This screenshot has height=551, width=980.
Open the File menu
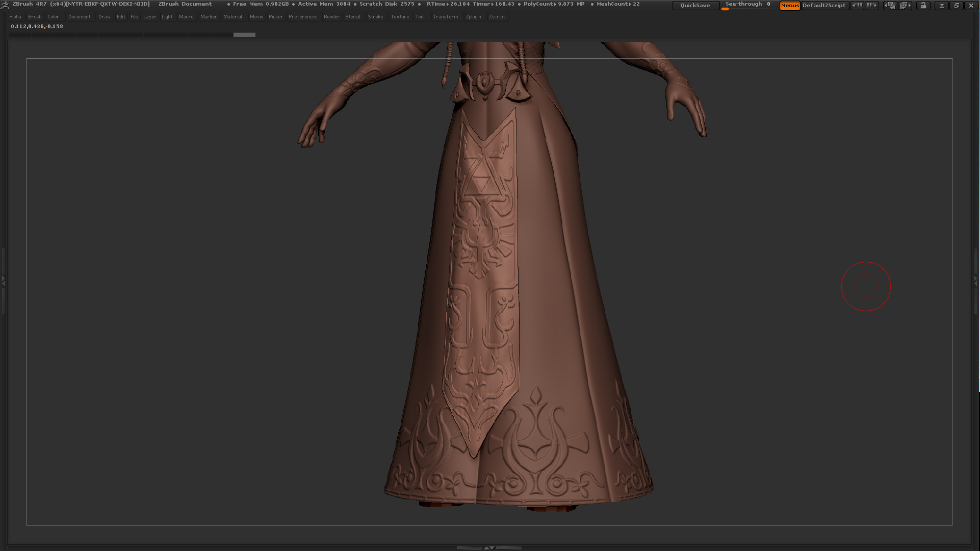pos(134,17)
